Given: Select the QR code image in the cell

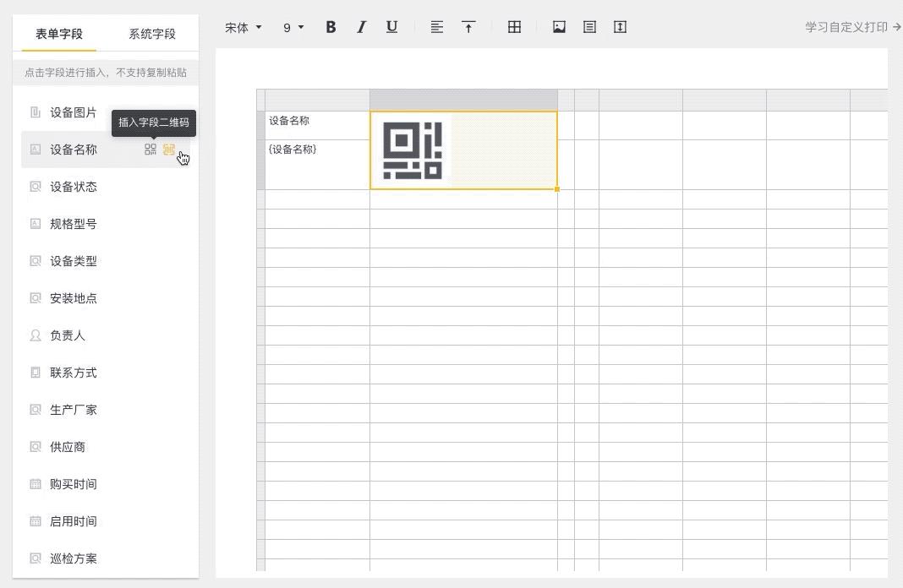Looking at the screenshot, I should [x=413, y=150].
